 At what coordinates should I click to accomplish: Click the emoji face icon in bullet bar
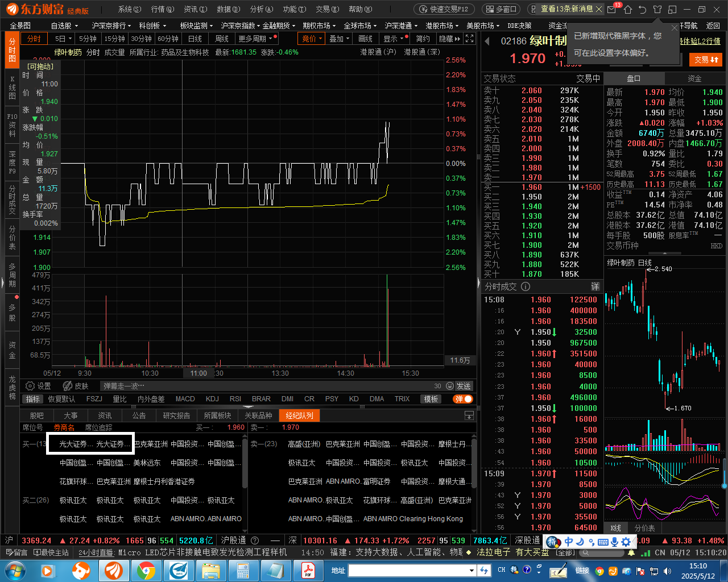[x=450, y=386]
